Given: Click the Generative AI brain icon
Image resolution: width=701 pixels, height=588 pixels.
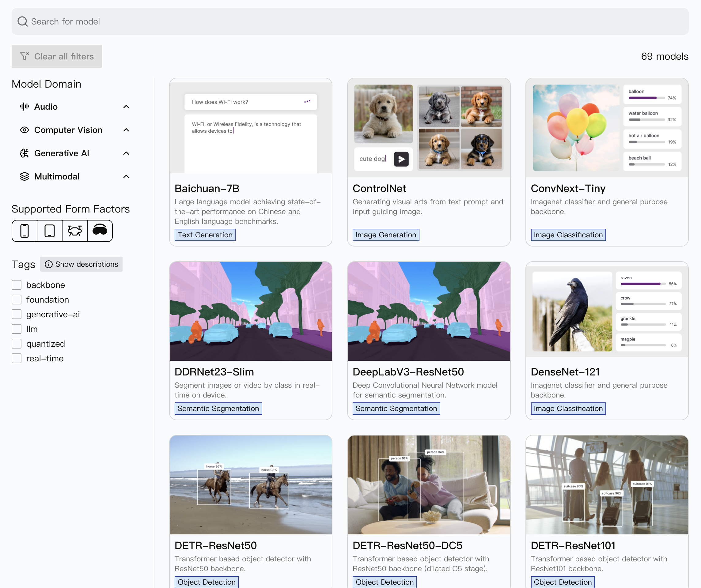Looking at the screenshot, I should 25,153.
